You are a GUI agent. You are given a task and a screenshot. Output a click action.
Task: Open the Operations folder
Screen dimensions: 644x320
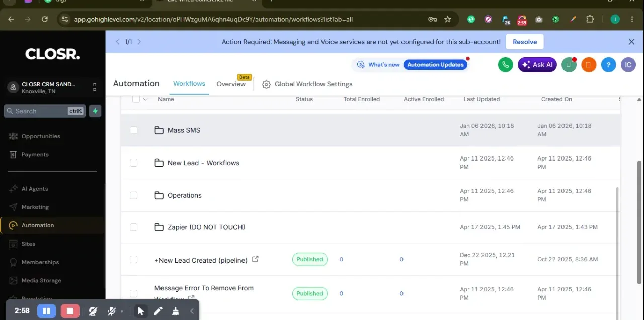184,195
